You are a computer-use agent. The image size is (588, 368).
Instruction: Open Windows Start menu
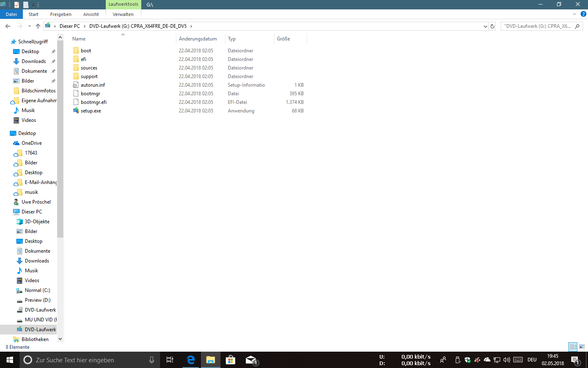point(10,360)
